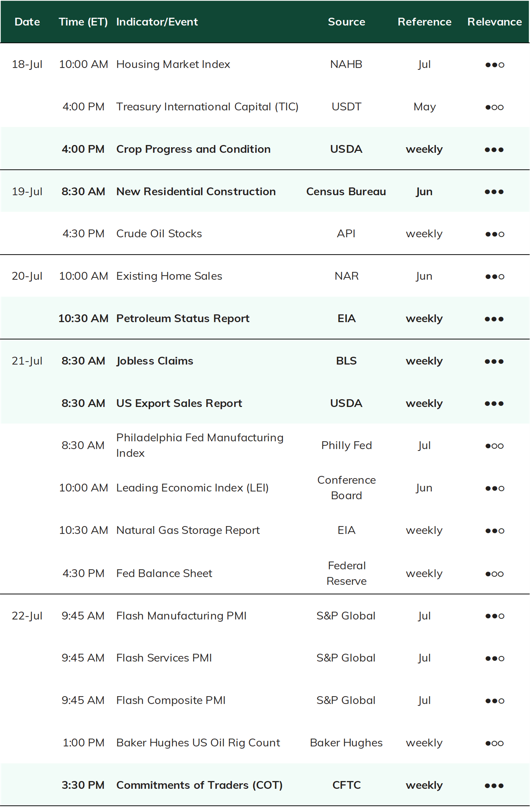Click the Indicator/Event column header
Screen dimensions: 530x812
pyautogui.click(x=157, y=22)
